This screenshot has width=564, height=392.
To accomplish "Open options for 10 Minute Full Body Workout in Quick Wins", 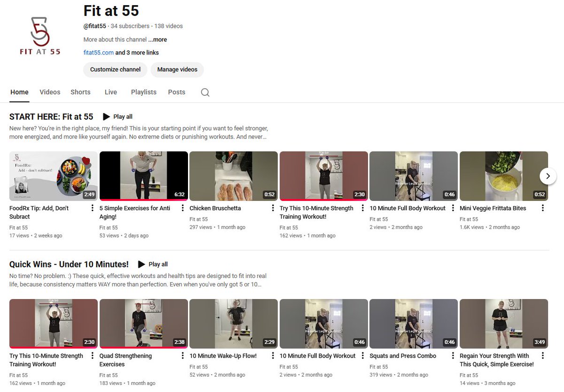I will (362, 356).
